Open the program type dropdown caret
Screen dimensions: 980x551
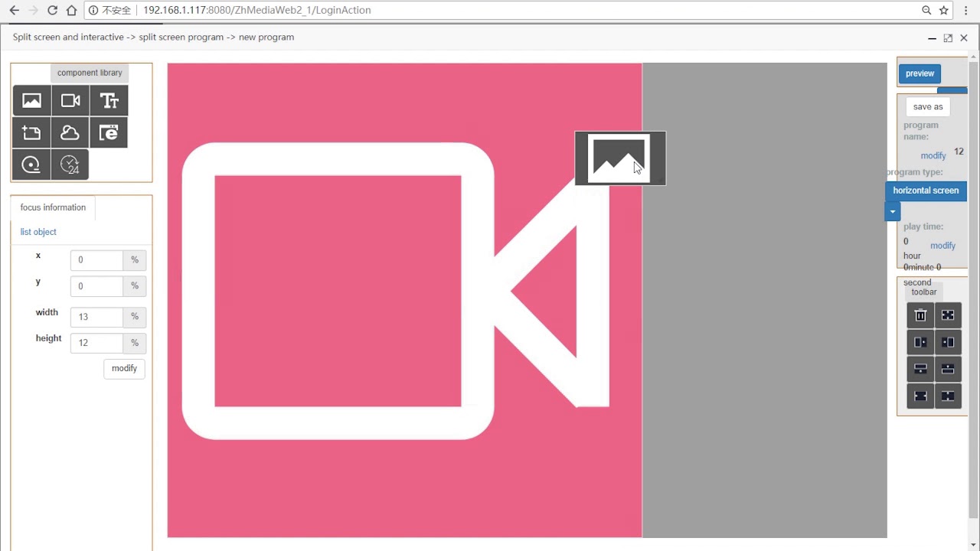[893, 211]
